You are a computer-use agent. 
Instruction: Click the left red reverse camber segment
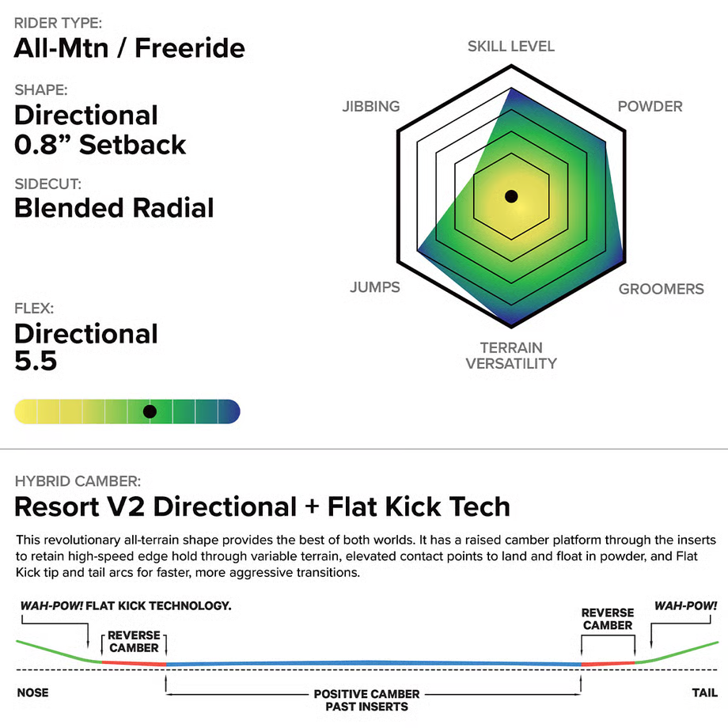[135, 662]
